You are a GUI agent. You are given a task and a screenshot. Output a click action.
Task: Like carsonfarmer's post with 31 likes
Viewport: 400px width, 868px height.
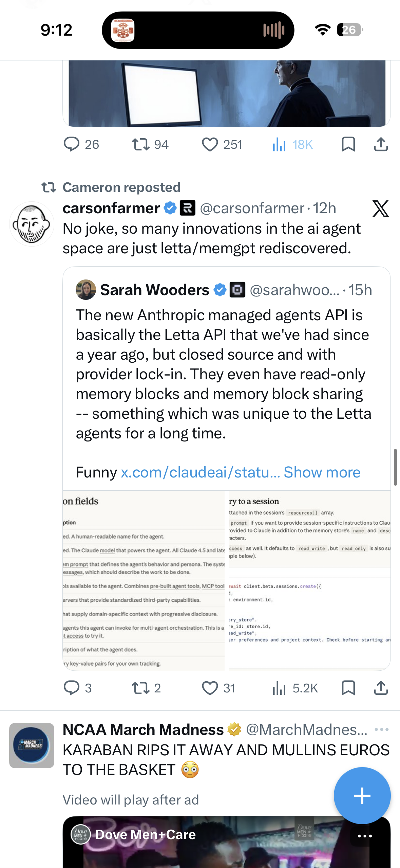[x=210, y=688]
